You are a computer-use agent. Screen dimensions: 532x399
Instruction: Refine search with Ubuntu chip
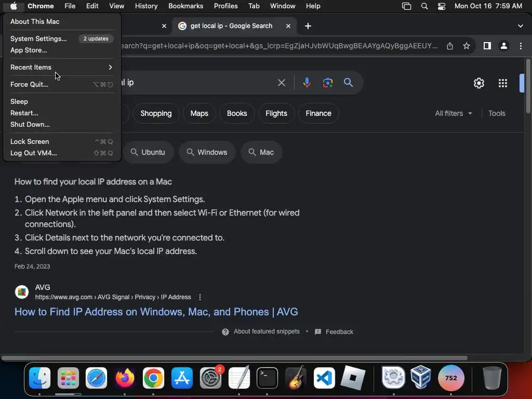pos(148,152)
